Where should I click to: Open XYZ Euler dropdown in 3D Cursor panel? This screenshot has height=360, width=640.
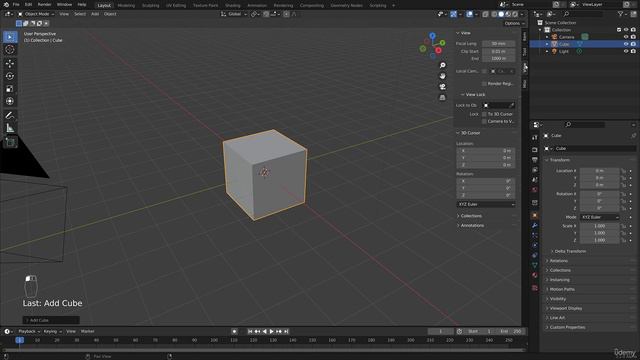tap(486, 204)
